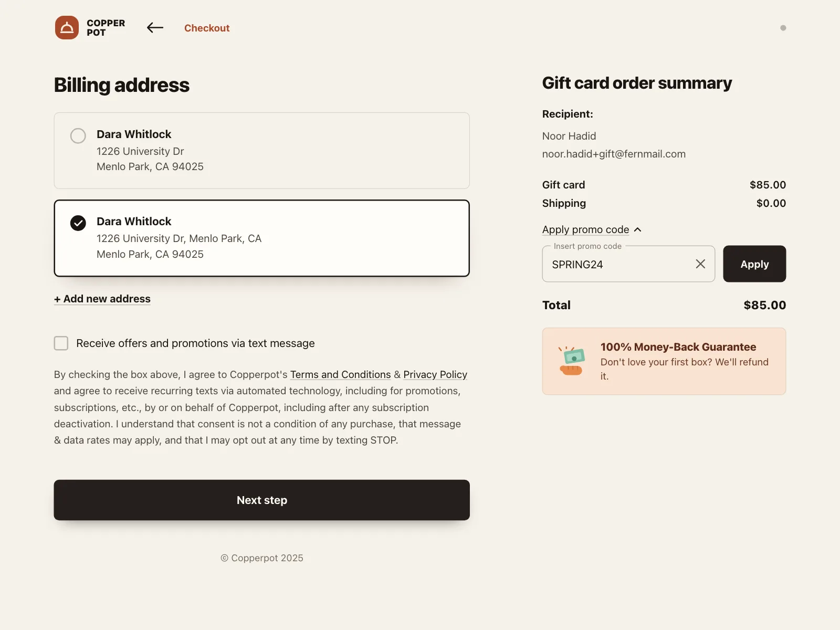
Task: Select the second billing address card
Action: [x=262, y=238]
